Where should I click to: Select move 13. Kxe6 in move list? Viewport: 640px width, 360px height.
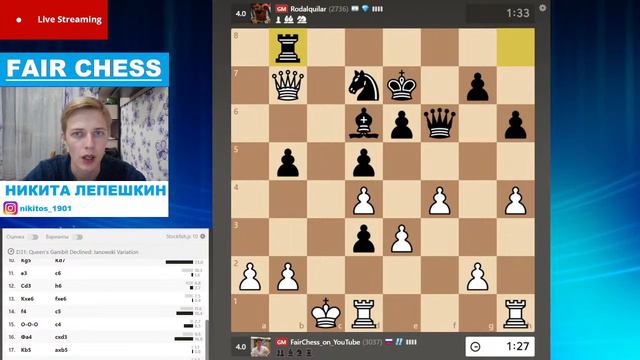click(x=27, y=299)
